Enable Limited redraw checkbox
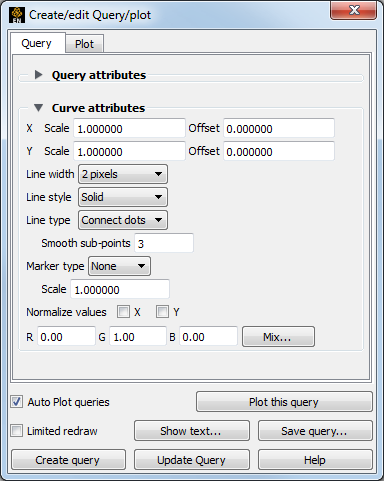The width and height of the screenshot is (384, 481). 17,431
